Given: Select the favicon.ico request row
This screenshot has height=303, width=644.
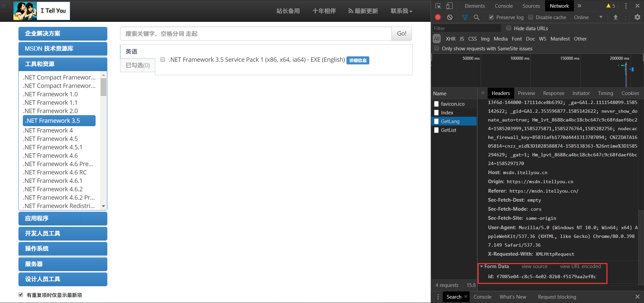Looking at the screenshot, I should click(x=454, y=104).
